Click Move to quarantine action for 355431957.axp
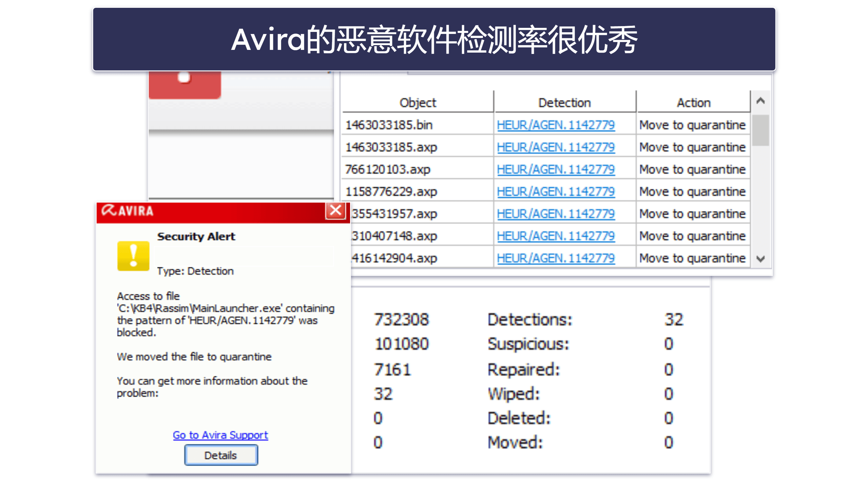868x485 pixels. (692, 213)
